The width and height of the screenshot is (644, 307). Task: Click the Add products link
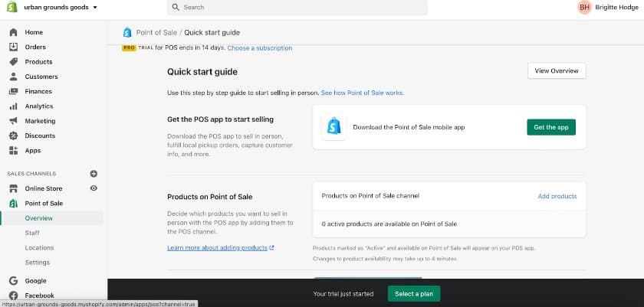click(x=557, y=196)
